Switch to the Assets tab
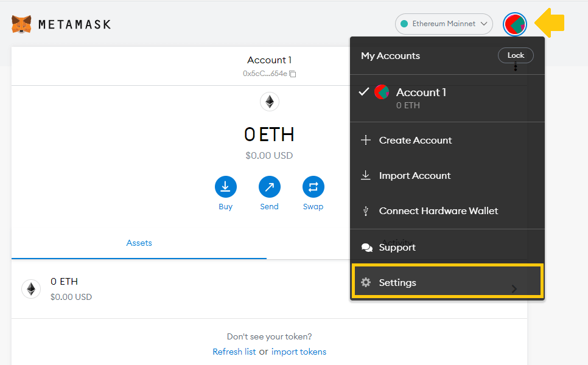Screen dimensions: 588x365 click(x=139, y=243)
